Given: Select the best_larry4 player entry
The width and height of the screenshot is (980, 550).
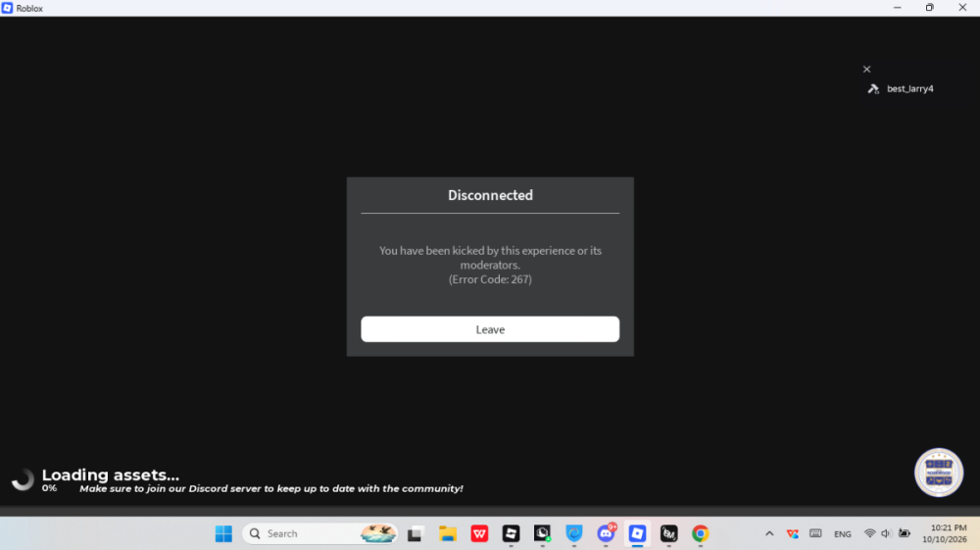Looking at the screenshot, I should tap(901, 89).
